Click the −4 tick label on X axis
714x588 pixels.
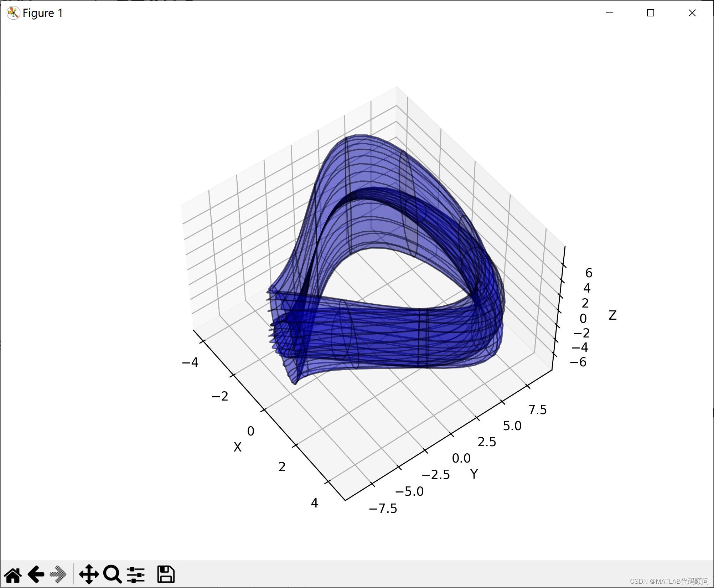point(190,362)
